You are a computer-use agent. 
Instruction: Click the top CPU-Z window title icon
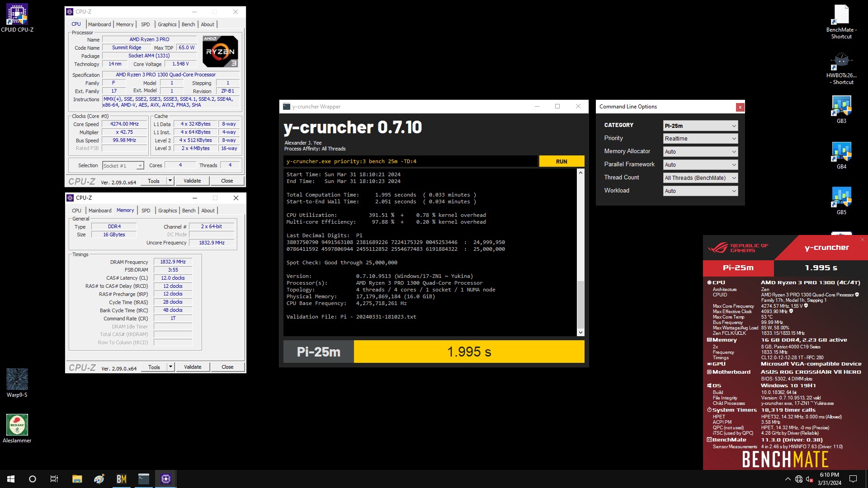70,12
